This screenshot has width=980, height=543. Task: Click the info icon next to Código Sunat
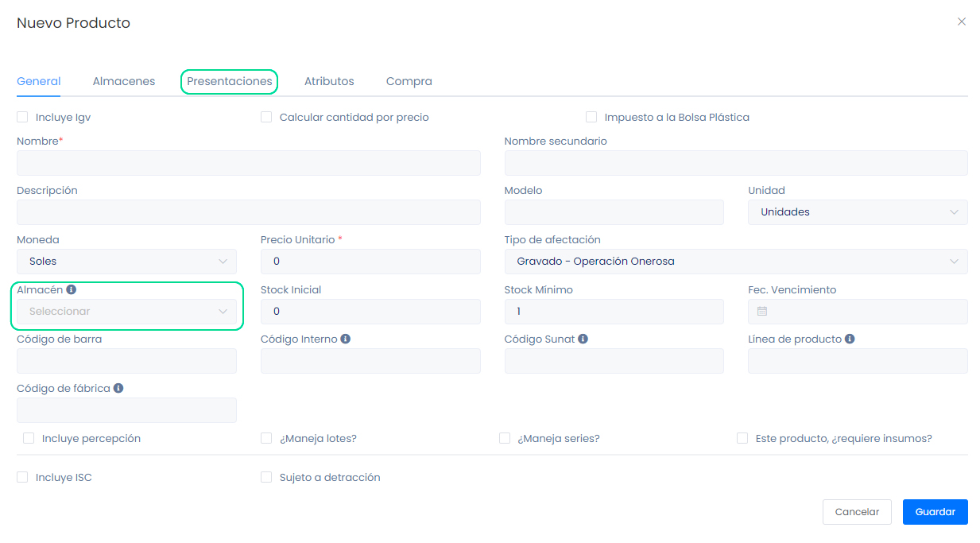pyautogui.click(x=583, y=339)
